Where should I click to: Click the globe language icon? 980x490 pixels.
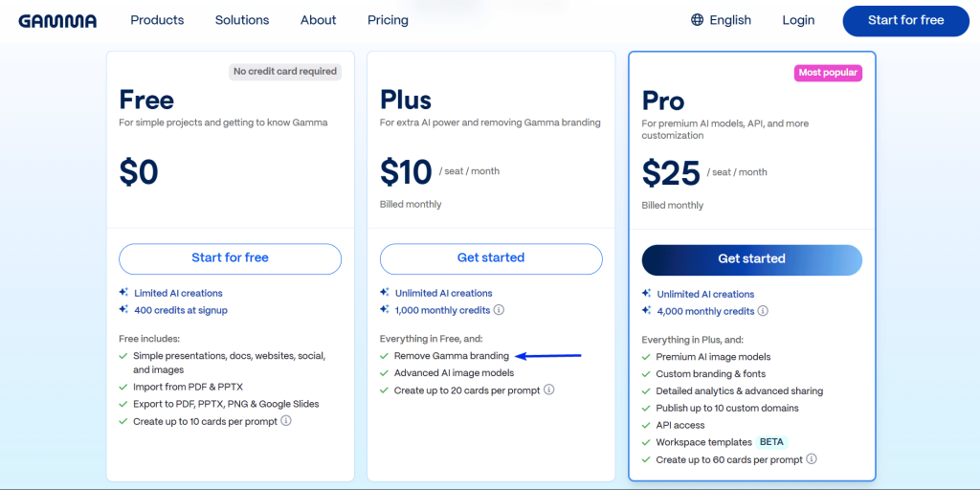click(x=697, y=20)
